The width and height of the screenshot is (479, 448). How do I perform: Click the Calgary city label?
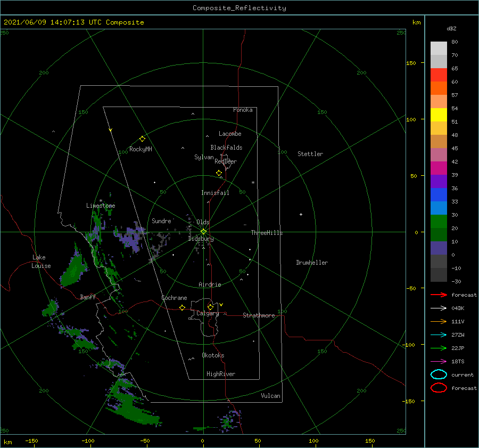(x=208, y=313)
